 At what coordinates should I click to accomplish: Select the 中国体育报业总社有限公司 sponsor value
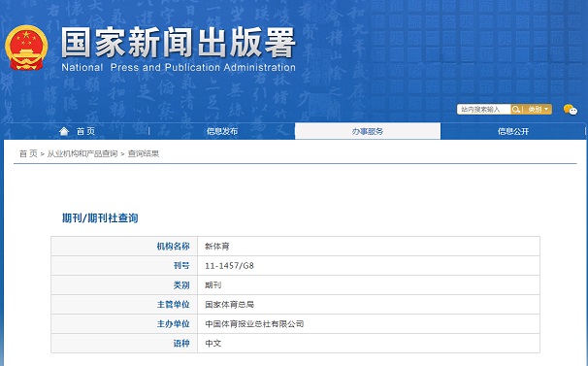click(x=254, y=324)
